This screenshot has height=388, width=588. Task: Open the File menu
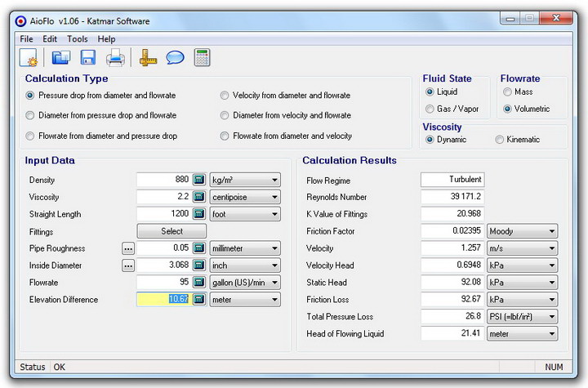coord(26,39)
